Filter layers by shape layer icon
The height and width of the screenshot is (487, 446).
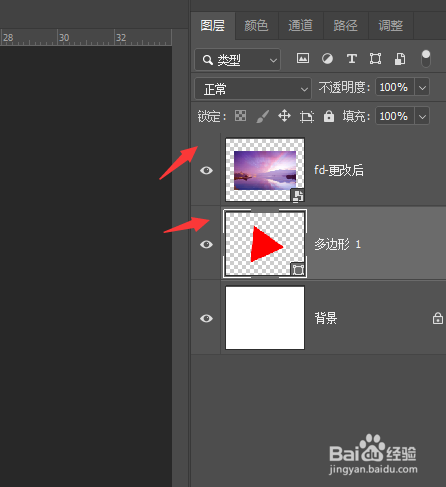[x=375, y=59]
